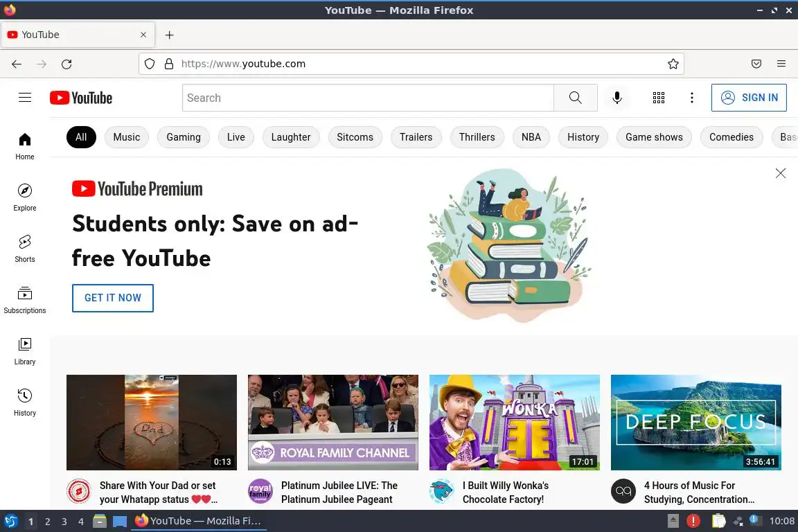Open Subscriptions in sidebar
Screen dimensions: 798x532
point(25,301)
